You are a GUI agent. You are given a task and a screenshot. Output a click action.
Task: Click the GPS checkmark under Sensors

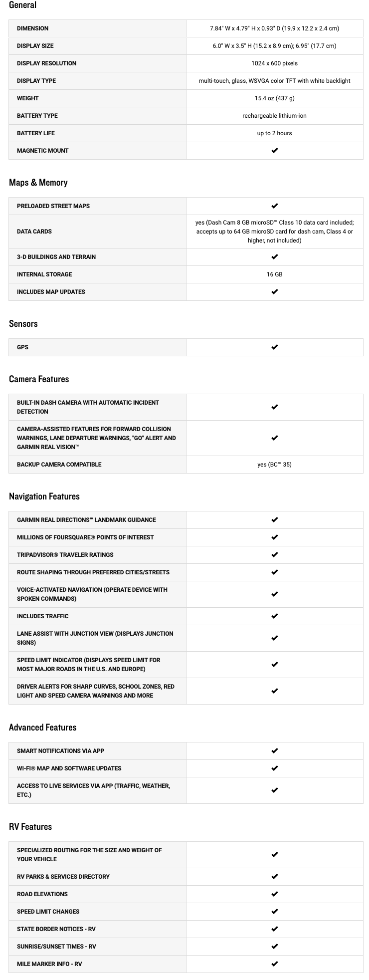[274, 347]
